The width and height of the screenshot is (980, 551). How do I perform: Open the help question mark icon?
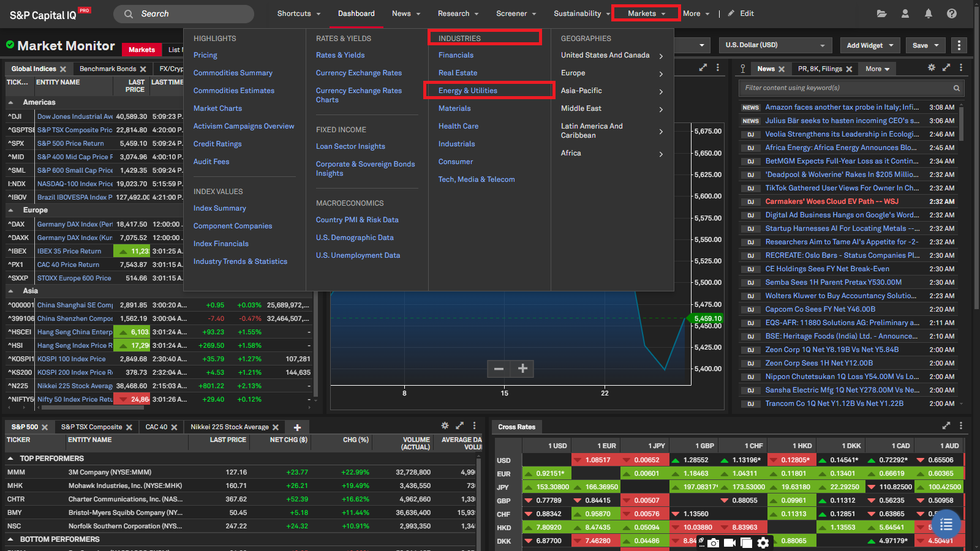(x=952, y=13)
